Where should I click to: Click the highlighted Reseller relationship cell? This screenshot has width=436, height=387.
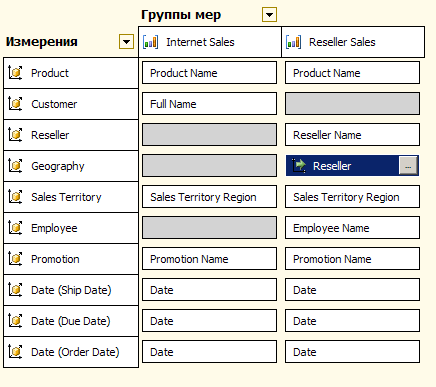pos(352,166)
